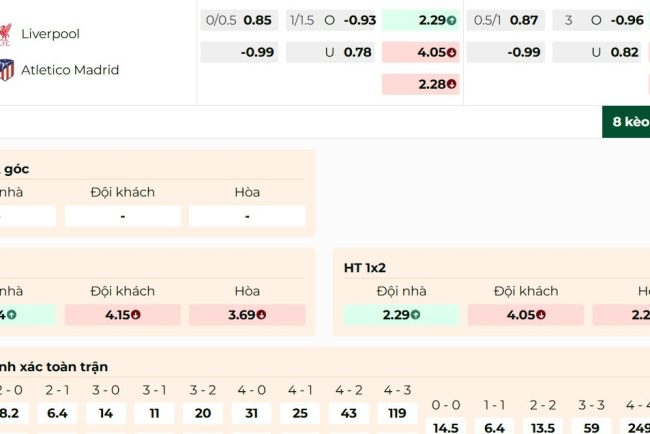Click down arrow on HT 1x2 away 4.05

coord(539,315)
